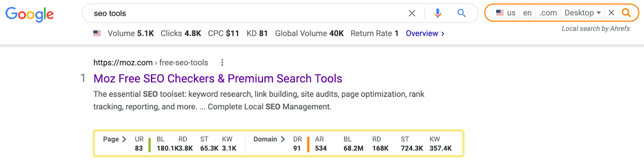Click the orange DR rating bar

(x=308, y=144)
